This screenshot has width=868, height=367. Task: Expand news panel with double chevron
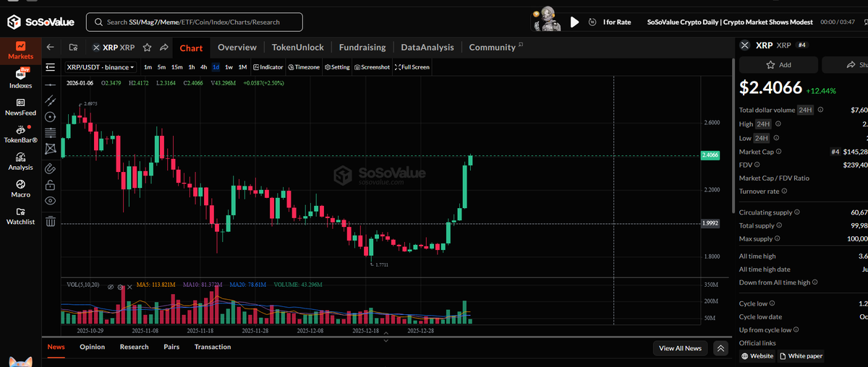point(720,348)
